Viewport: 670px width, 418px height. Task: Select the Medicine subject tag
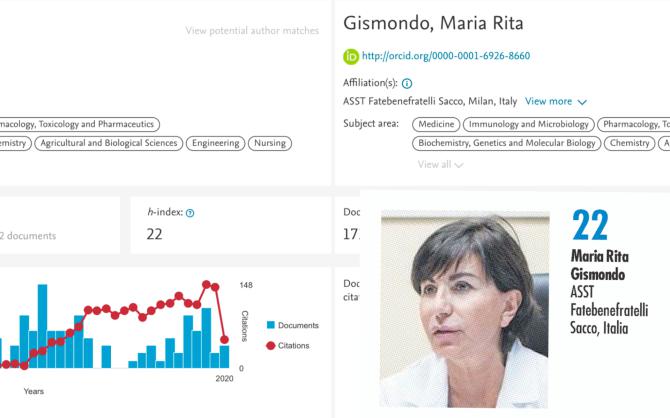point(436,124)
